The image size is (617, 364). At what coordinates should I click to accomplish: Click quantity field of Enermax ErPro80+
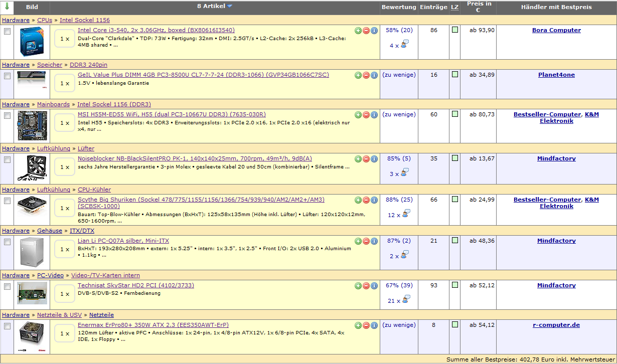[x=64, y=333]
